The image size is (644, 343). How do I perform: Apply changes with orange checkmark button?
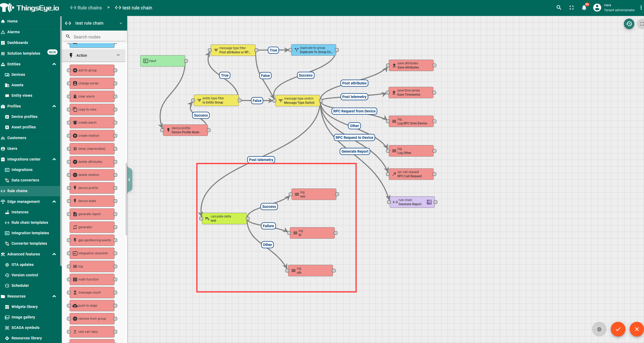pyautogui.click(x=618, y=329)
